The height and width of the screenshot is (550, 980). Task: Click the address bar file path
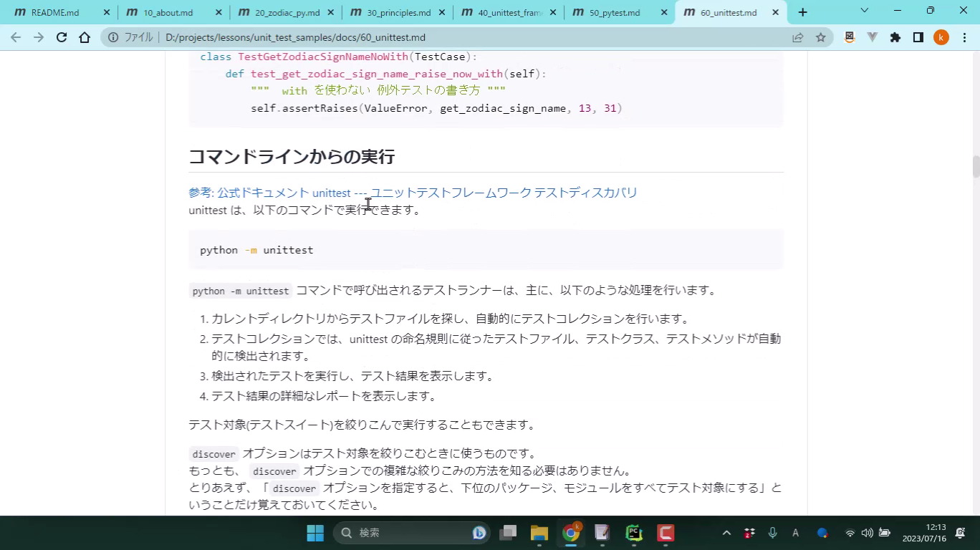coord(295,38)
